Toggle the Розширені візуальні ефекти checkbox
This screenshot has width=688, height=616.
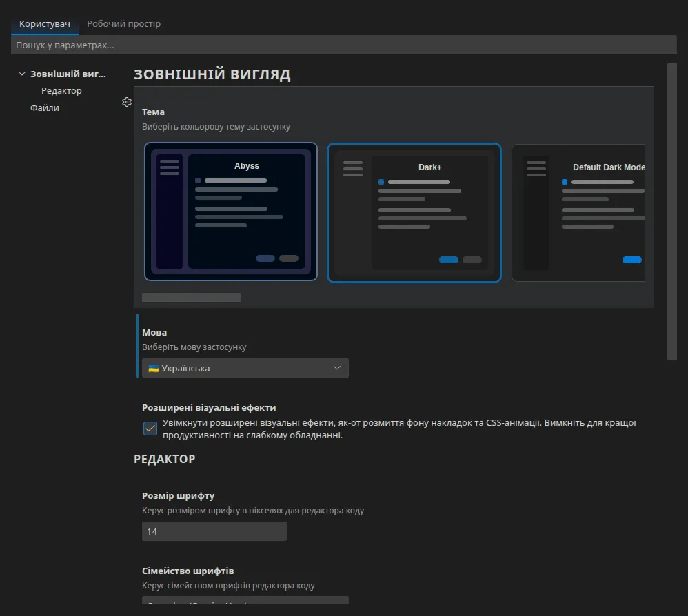[150, 429]
